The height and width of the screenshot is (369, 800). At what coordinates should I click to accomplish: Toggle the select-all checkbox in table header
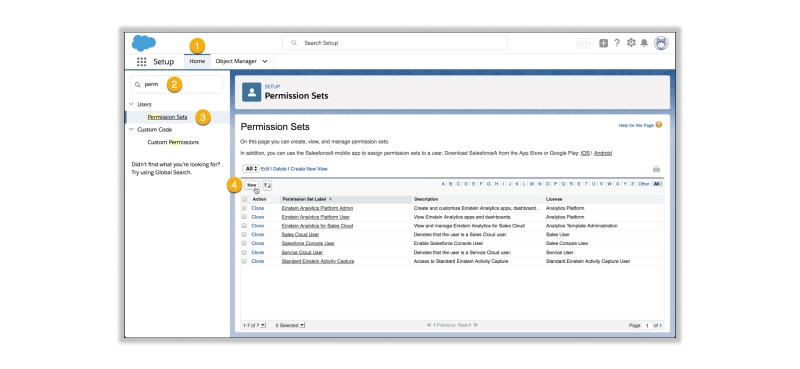244,200
